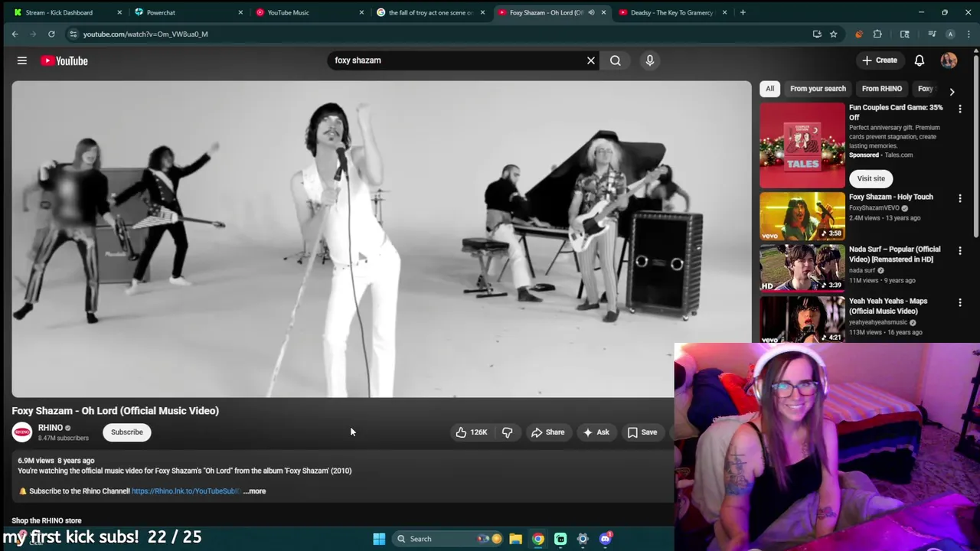Open the notifications bell

[x=920, y=60]
